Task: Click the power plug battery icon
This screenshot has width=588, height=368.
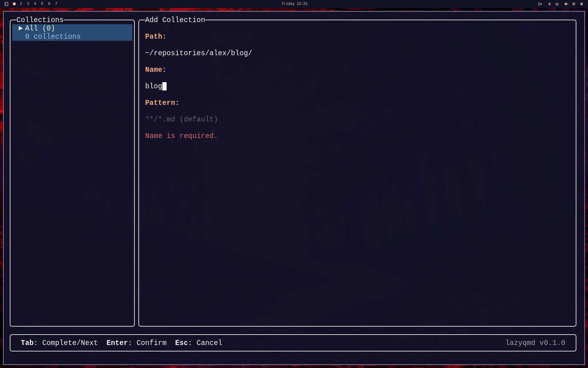Action: coord(582,4)
